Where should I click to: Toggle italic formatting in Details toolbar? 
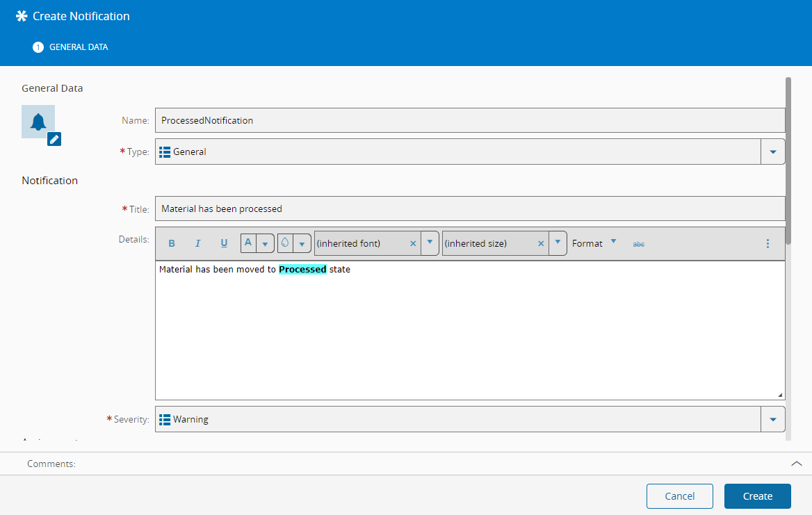click(x=197, y=243)
